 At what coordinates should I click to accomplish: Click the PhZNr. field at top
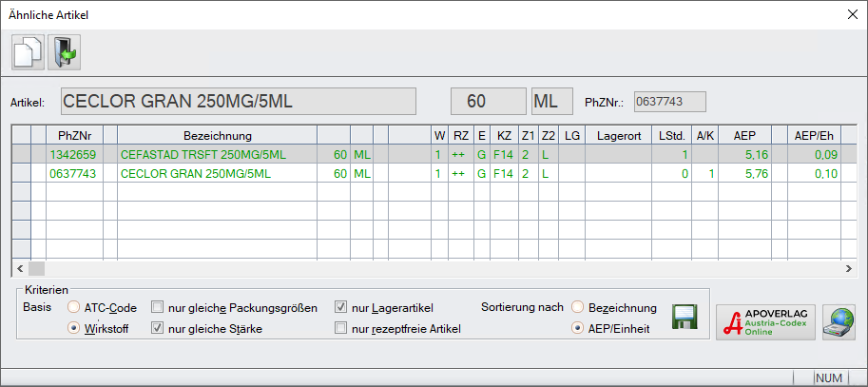coord(670,102)
